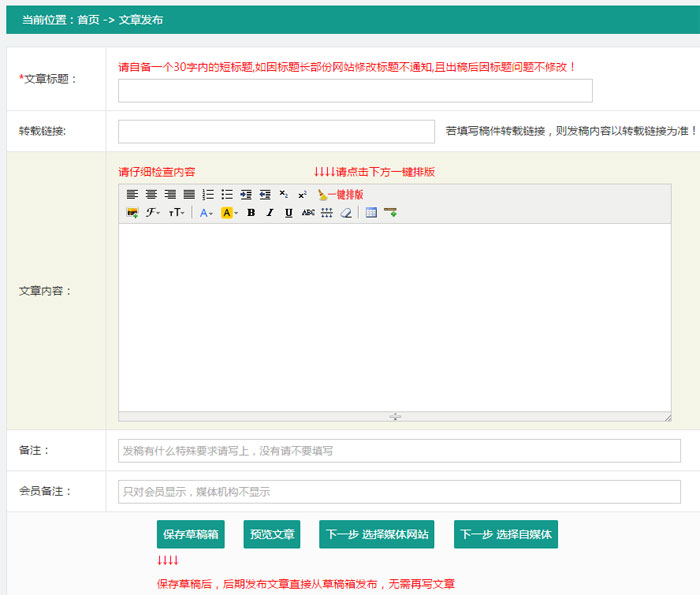Toggle bold formatting in editor
Screen dimensions: 700x595
click(251, 213)
